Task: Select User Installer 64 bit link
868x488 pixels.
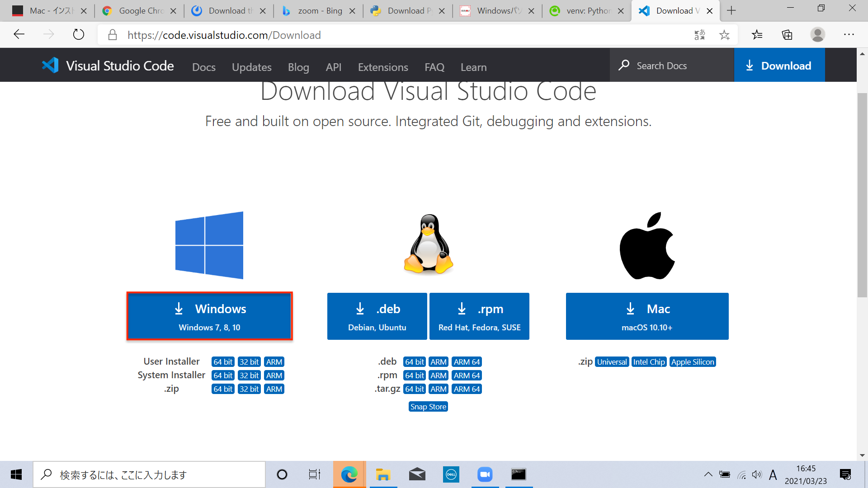Action: (223, 362)
